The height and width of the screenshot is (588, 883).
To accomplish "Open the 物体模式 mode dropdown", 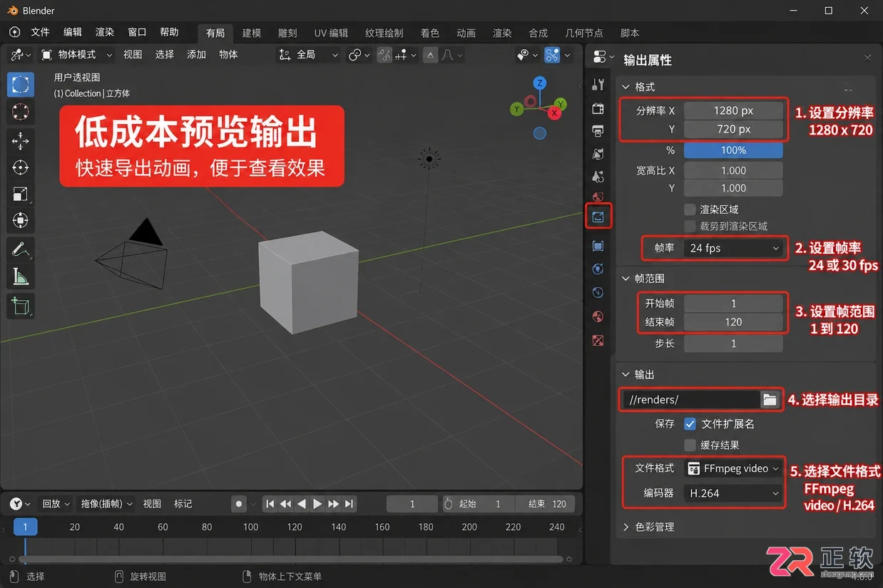I will 76,55.
